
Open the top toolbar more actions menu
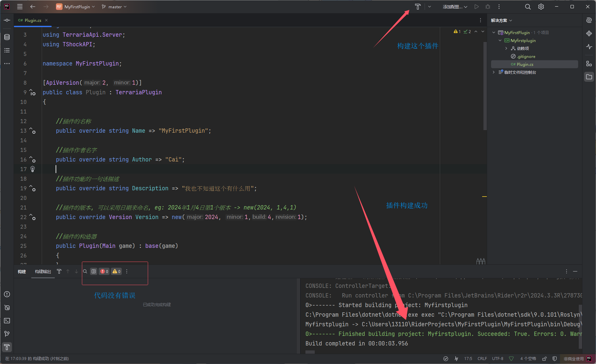499,7
